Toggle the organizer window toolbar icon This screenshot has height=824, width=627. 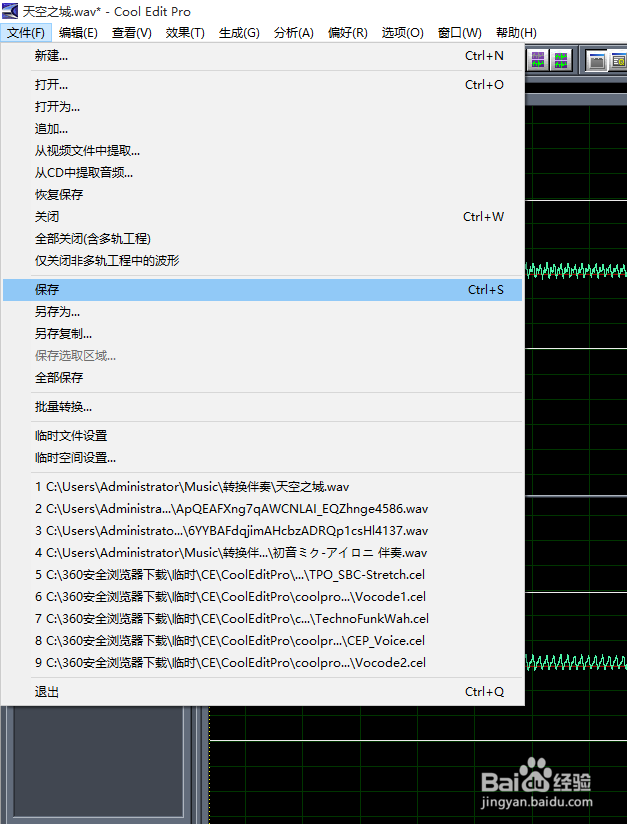pos(597,61)
